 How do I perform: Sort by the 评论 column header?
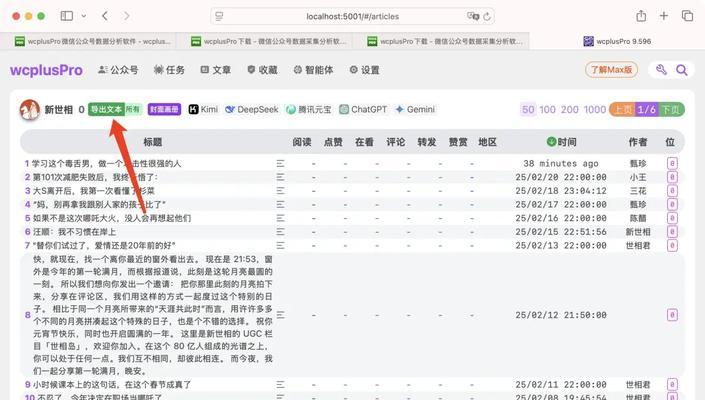pyautogui.click(x=396, y=142)
